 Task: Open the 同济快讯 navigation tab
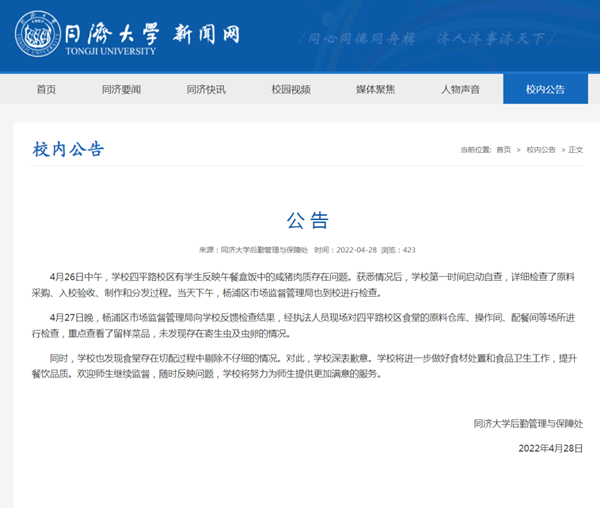click(206, 89)
